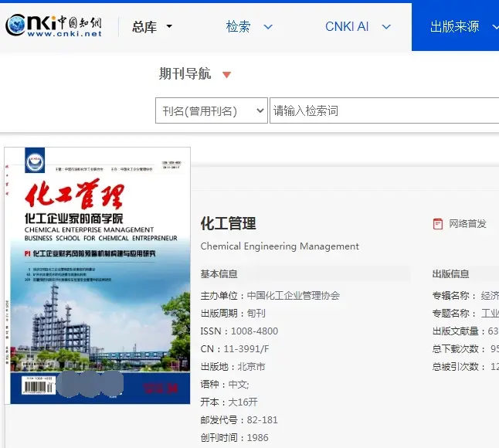
Task: Select the 出版周期 旬刊 line
Action: (x=233, y=314)
